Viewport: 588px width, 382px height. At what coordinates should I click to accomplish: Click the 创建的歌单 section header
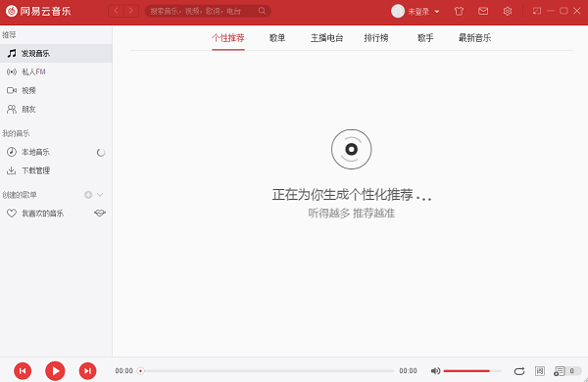coord(20,195)
